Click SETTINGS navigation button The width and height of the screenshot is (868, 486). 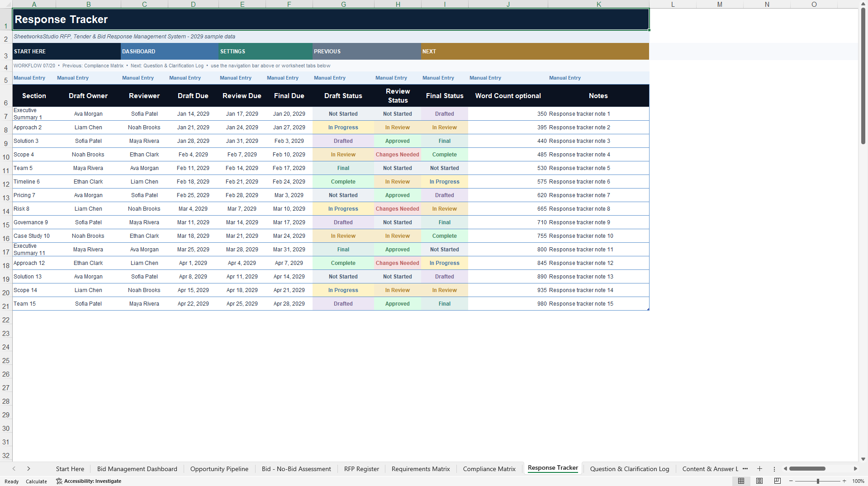click(266, 52)
